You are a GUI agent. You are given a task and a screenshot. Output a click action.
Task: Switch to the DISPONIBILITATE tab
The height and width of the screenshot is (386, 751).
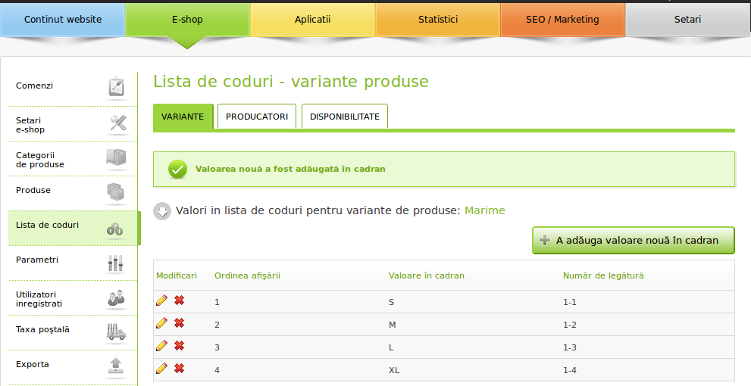(x=344, y=116)
